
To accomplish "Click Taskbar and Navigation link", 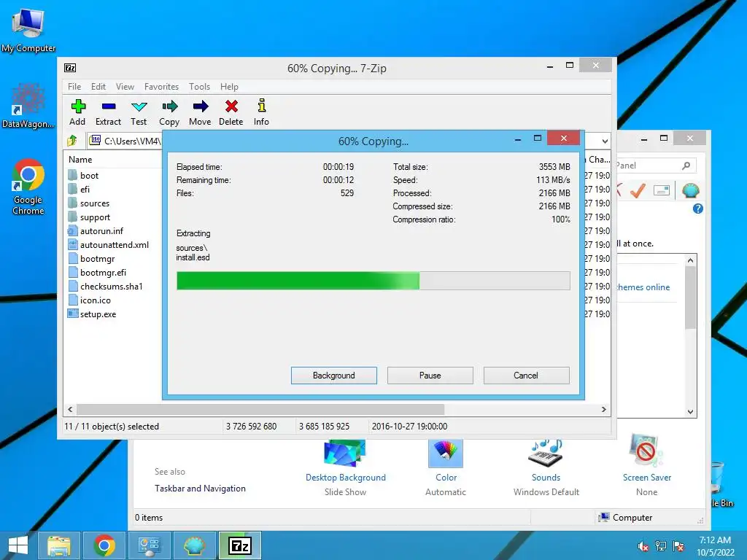I will [x=200, y=488].
